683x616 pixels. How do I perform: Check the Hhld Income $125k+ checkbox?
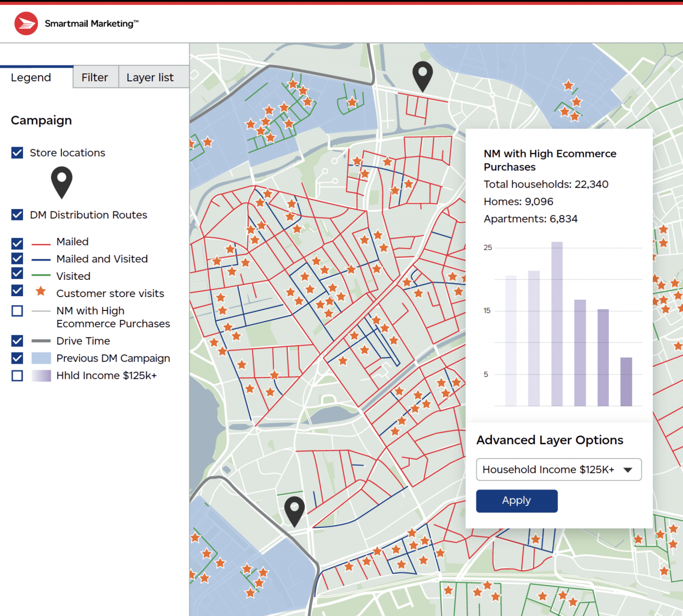coord(16,376)
